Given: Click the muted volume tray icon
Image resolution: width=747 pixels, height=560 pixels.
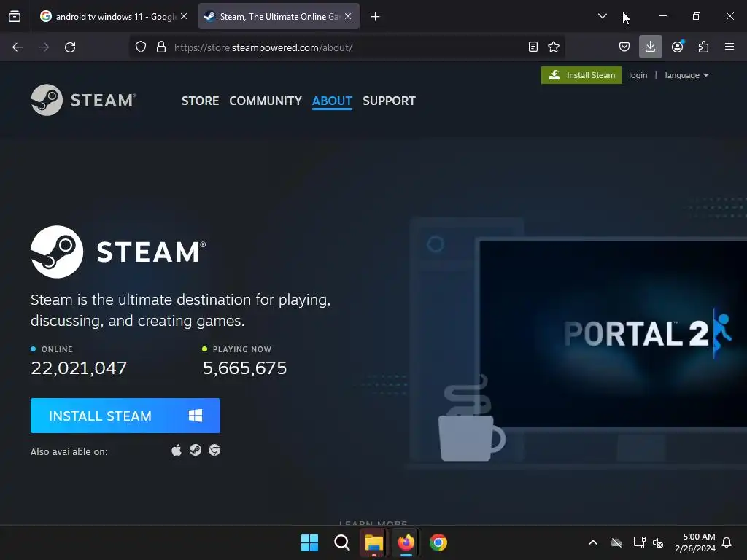Looking at the screenshot, I should [658, 542].
